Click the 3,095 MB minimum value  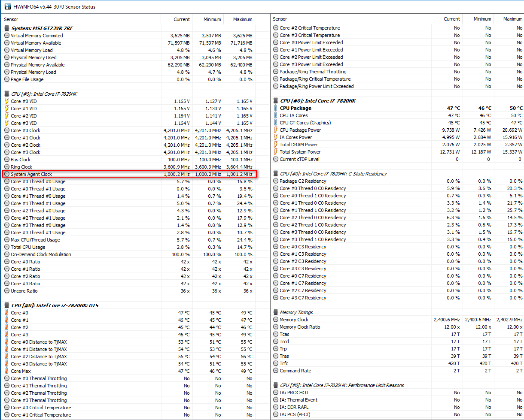point(211,57)
